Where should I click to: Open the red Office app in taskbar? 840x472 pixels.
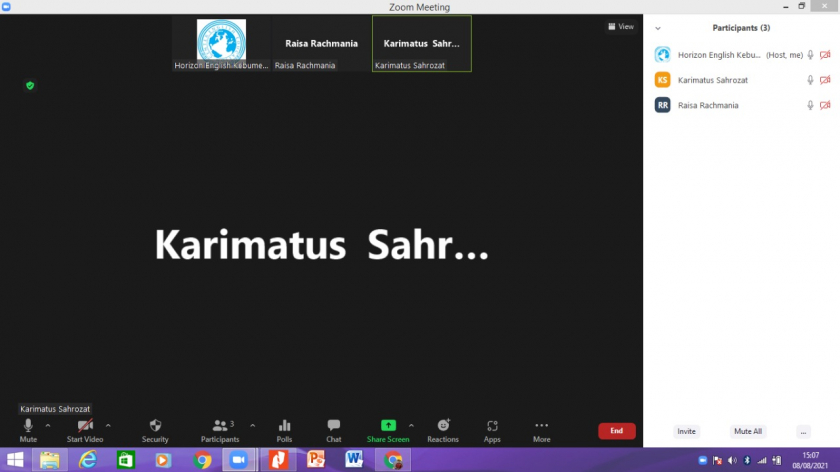(x=278, y=460)
